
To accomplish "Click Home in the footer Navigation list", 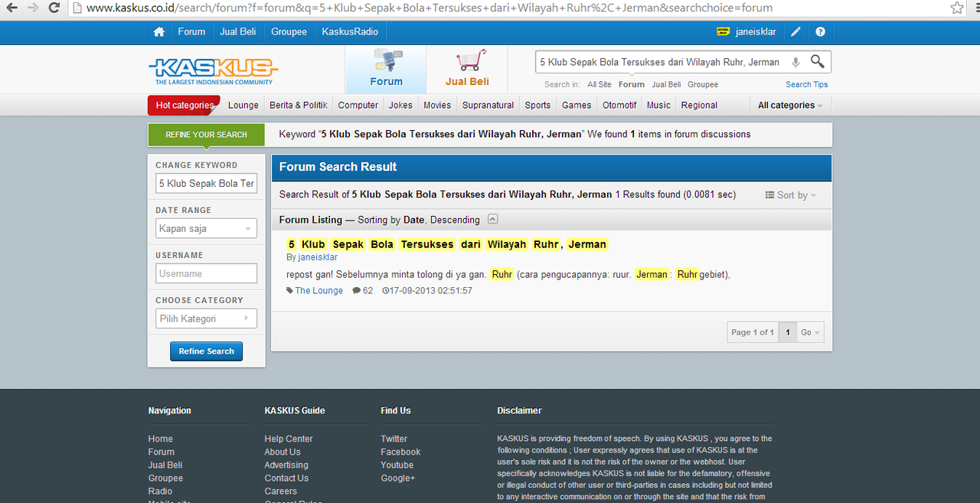I will 161,439.
